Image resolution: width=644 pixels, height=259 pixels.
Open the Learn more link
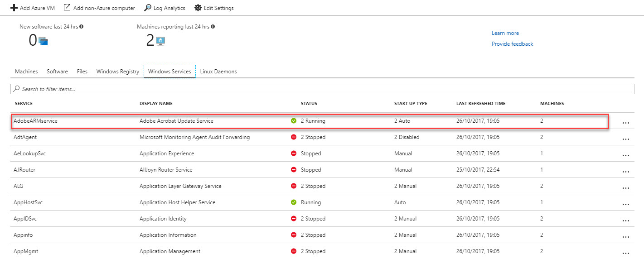tap(505, 33)
